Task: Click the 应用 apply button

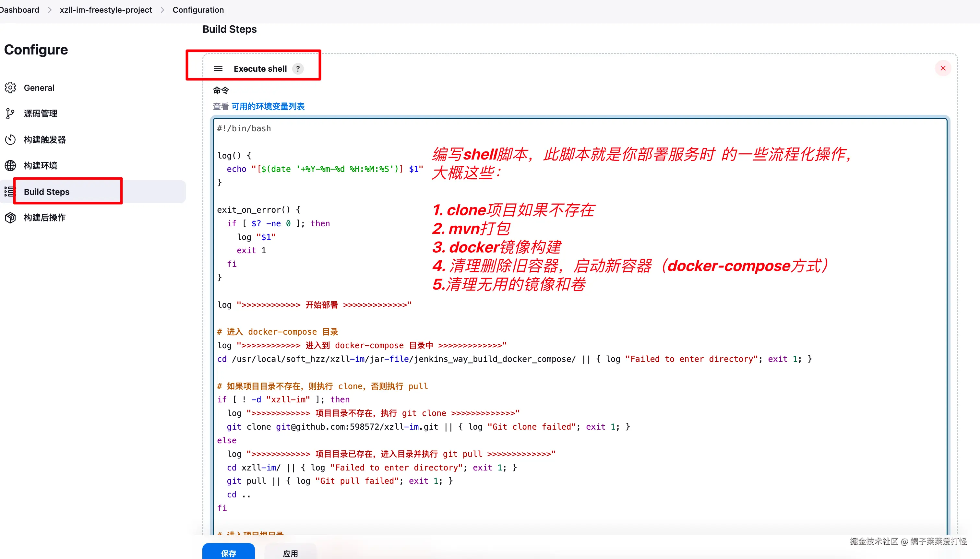Action: pyautogui.click(x=290, y=553)
